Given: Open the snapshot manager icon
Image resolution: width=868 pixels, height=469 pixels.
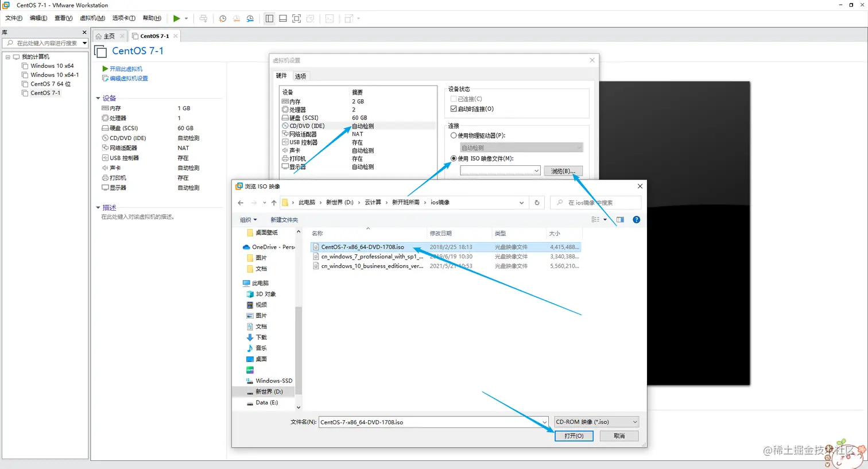Looking at the screenshot, I should (x=250, y=18).
